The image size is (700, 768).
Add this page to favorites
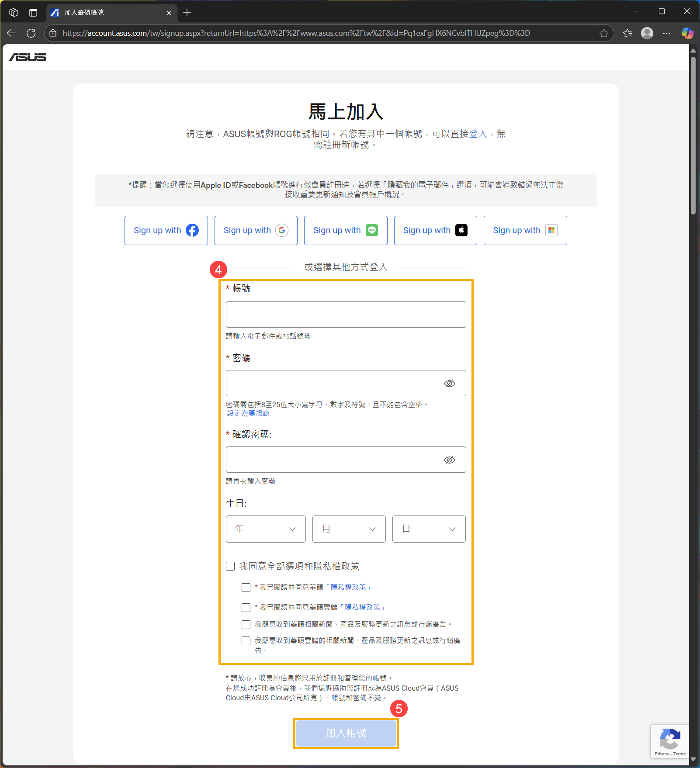click(x=604, y=33)
